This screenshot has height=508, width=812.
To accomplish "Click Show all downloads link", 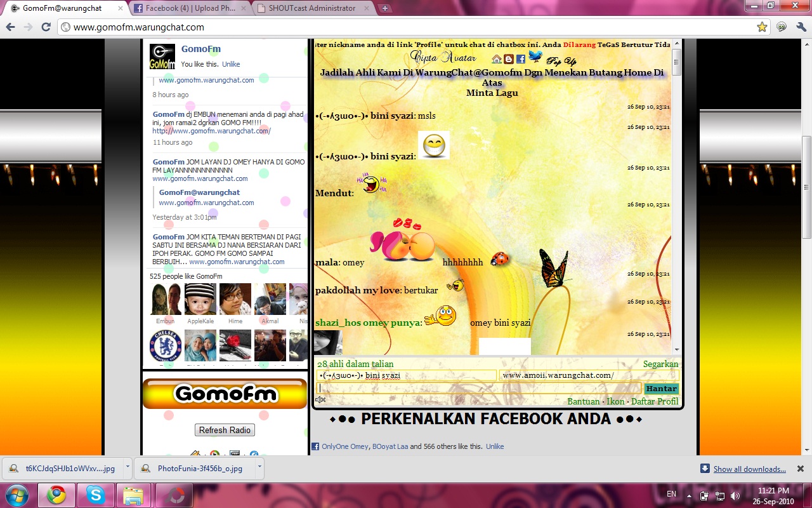I will coord(749,469).
